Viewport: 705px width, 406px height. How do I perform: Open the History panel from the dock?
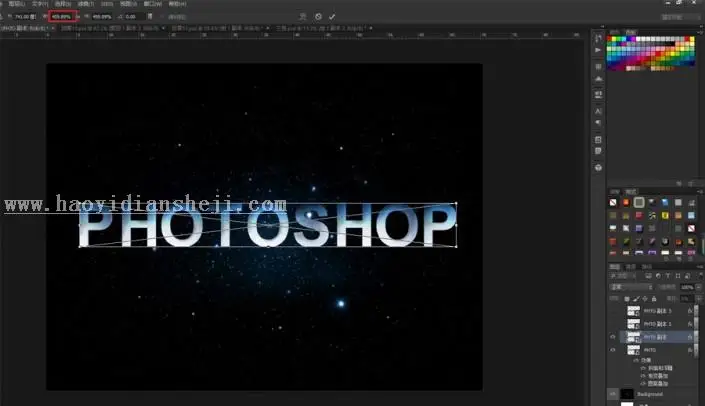598,38
